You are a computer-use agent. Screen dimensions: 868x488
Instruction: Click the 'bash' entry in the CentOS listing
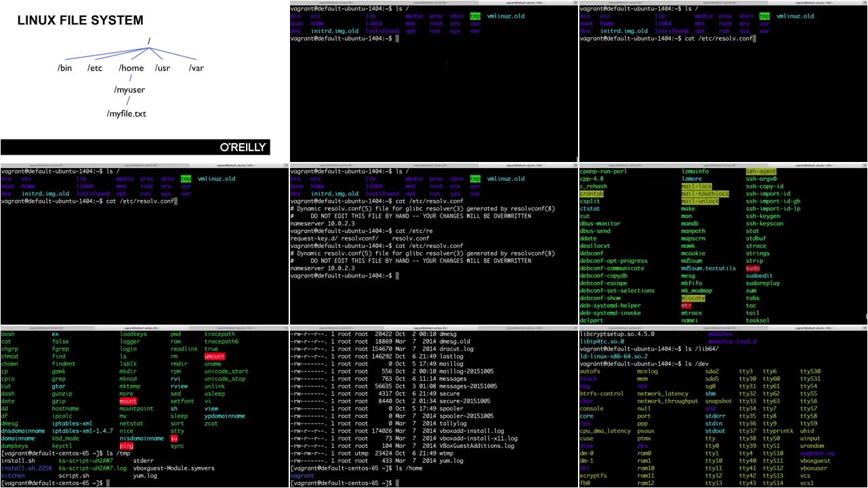tap(8, 334)
